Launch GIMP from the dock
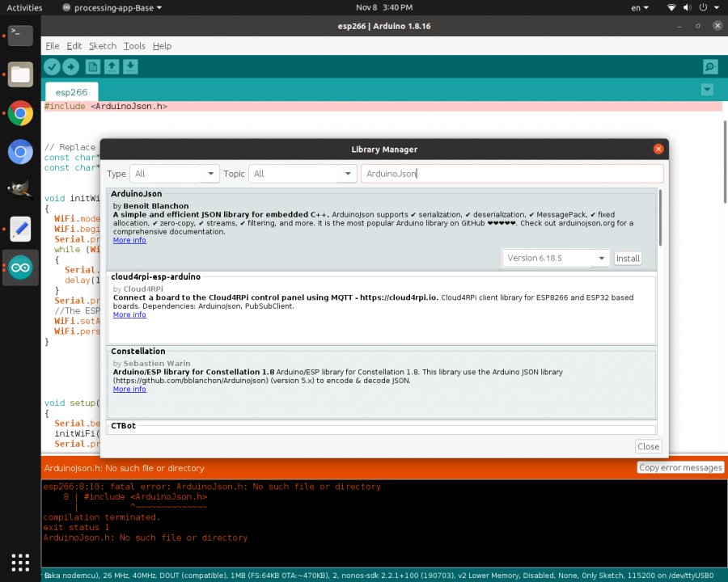The height and width of the screenshot is (582, 728). (x=20, y=190)
